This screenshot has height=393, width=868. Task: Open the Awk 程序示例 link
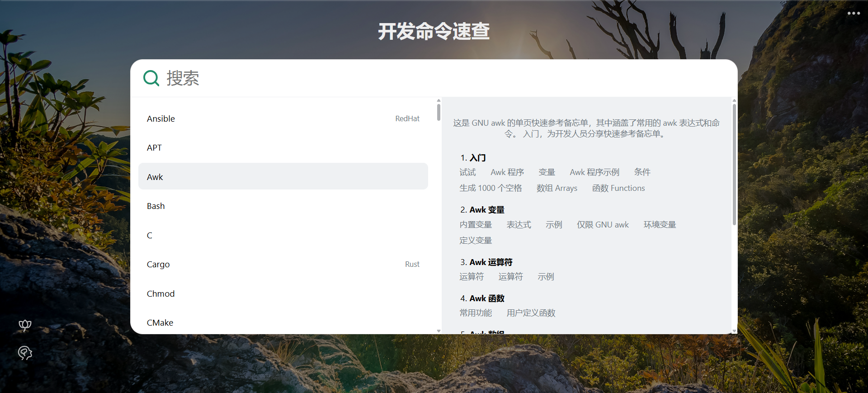[594, 172]
